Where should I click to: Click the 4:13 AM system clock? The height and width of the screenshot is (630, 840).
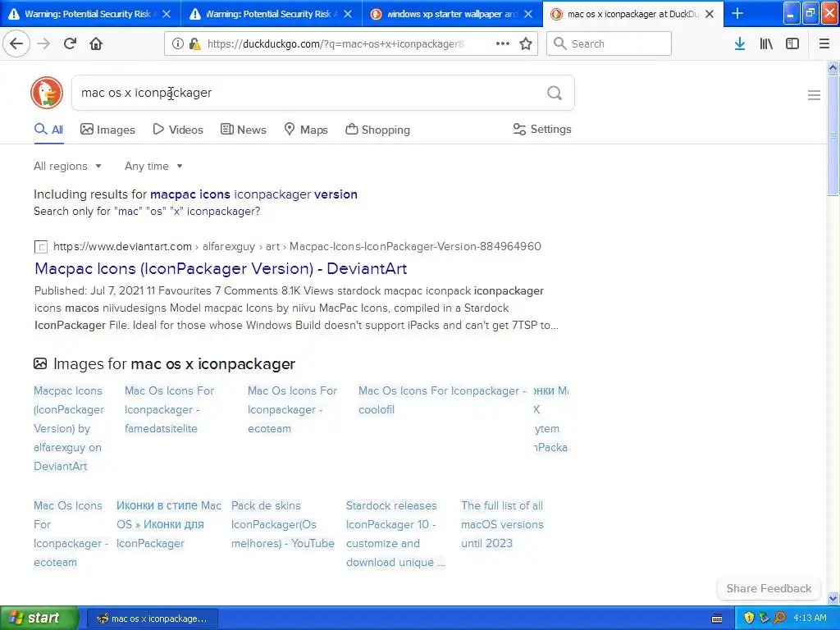810,618
